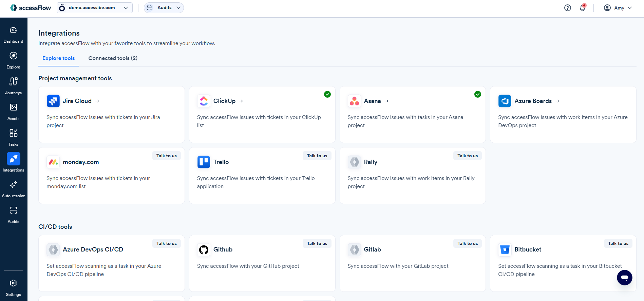Click the Jira Cloud logo icon
The image size is (644, 301).
53,101
